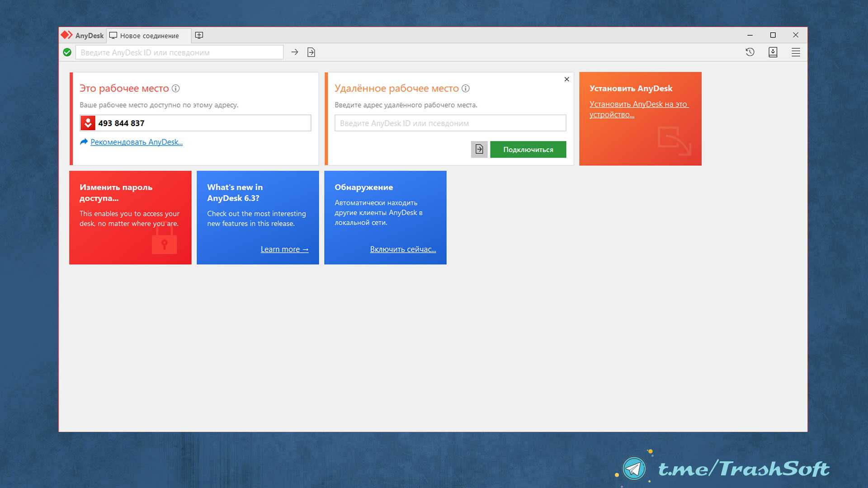Screen dimensions: 868x488
Task: Switch to the Новое соединение tab
Action: pyautogui.click(x=148, y=35)
